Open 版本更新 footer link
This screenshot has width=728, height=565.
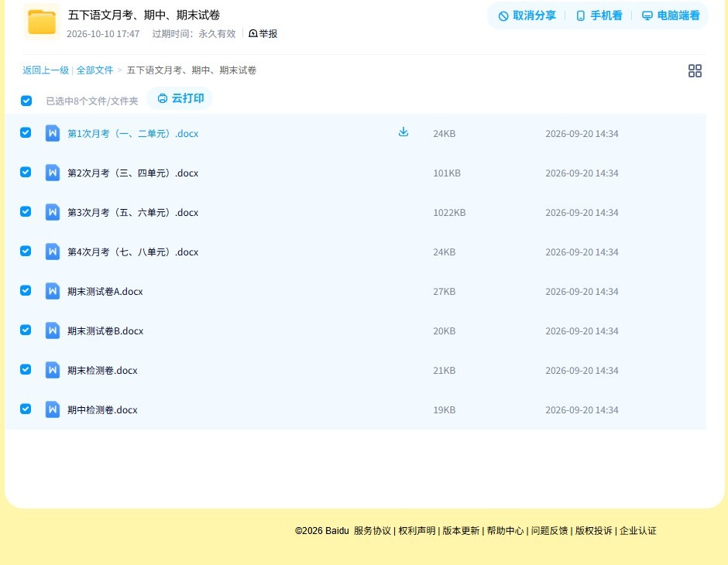coord(461,531)
